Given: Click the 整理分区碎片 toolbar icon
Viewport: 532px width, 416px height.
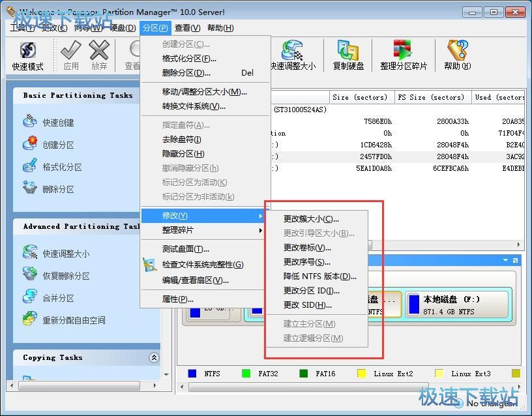Looking at the screenshot, I should pyautogui.click(x=403, y=50).
